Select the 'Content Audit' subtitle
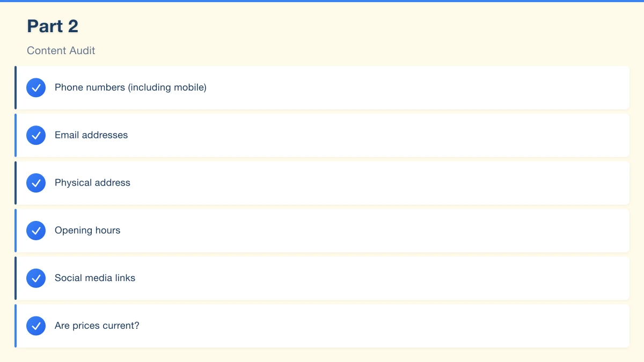 pos(61,50)
